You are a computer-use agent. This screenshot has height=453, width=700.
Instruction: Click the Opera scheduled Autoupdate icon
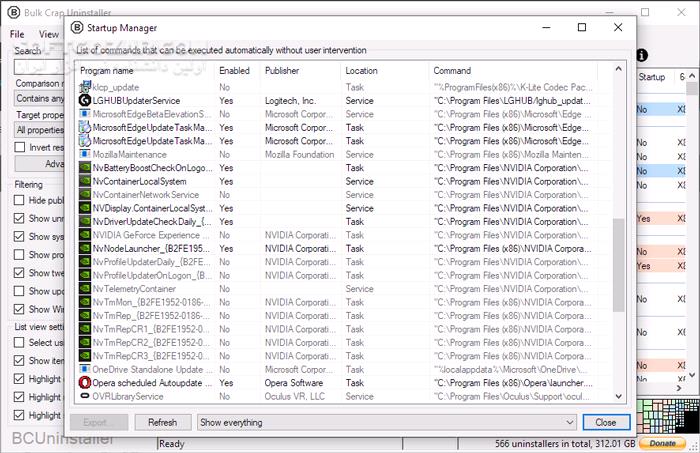85,382
